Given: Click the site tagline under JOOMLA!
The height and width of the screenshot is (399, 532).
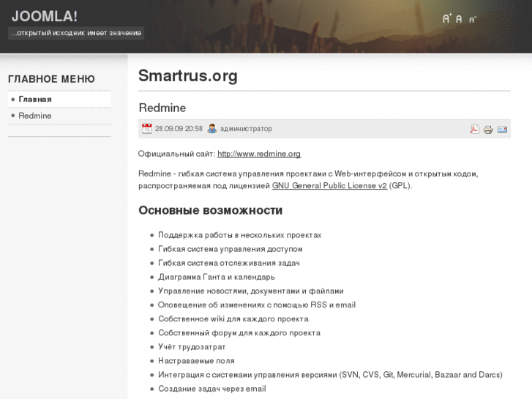Looking at the screenshot, I should pos(76,33).
